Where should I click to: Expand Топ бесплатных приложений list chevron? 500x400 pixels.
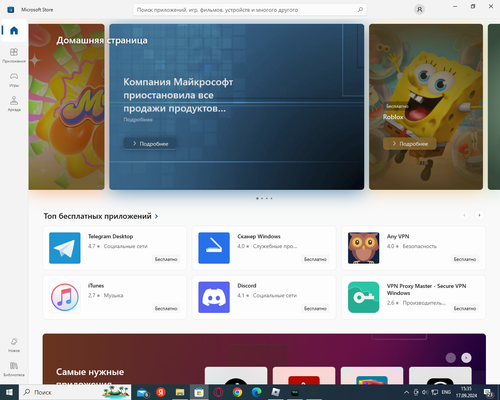(x=156, y=216)
